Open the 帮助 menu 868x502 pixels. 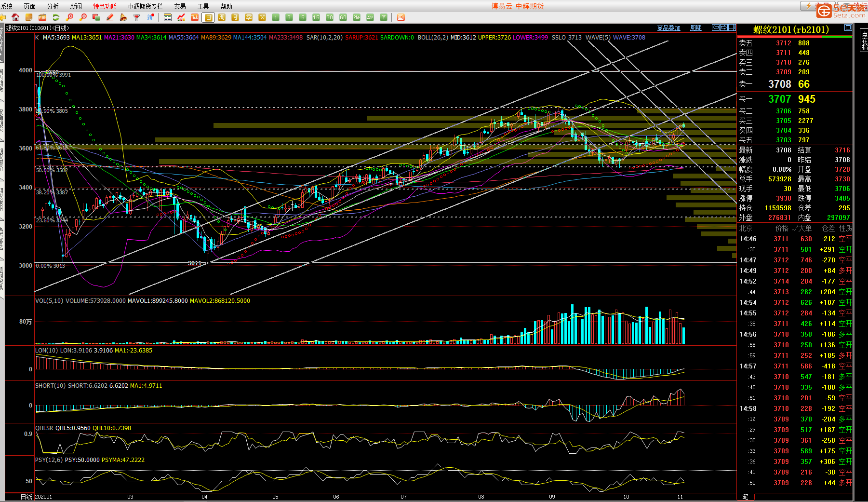226,6
